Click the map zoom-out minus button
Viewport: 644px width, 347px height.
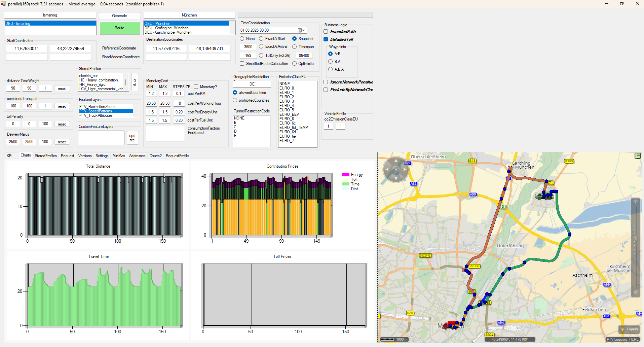(x=636, y=292)
